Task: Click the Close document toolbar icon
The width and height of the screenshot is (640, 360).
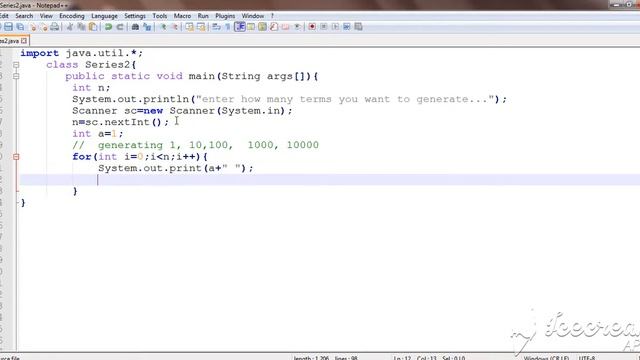Action: [x=33, y=27]
